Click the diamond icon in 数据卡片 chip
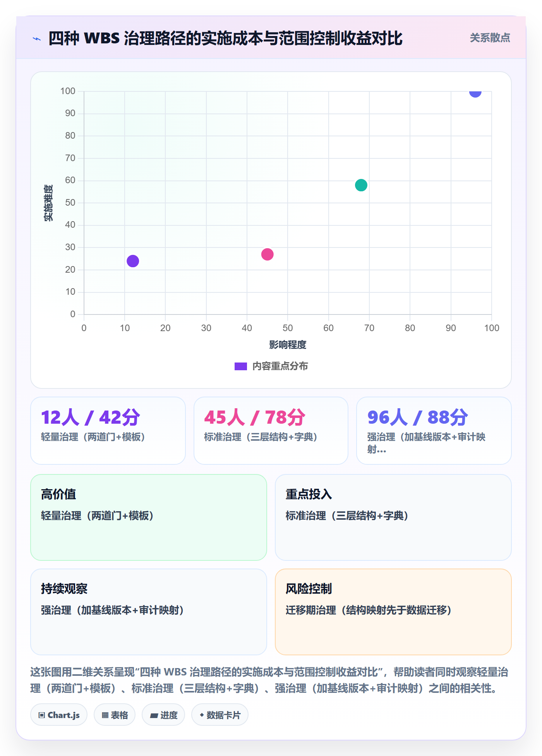Viewport: 542px width, 756px height. (x=202, y=715)
